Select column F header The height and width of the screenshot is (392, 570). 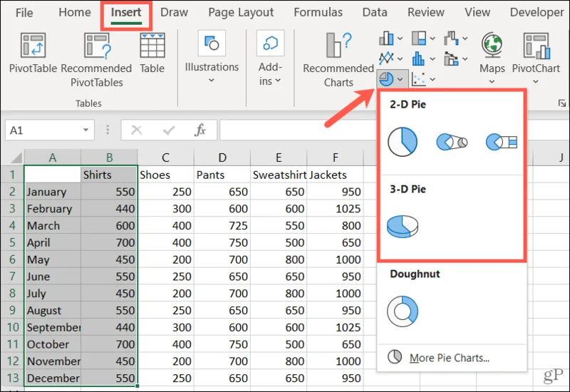pyautogui.click(x=335, y=158)
